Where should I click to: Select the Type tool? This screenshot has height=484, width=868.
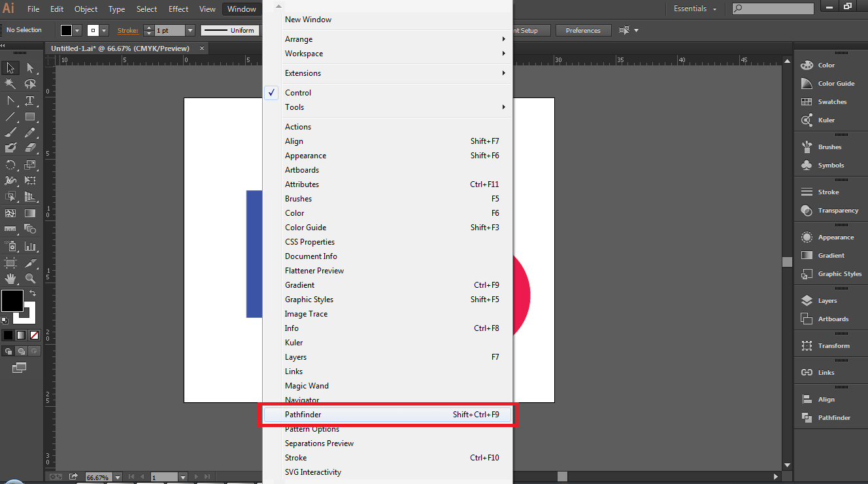click(29, 100)
